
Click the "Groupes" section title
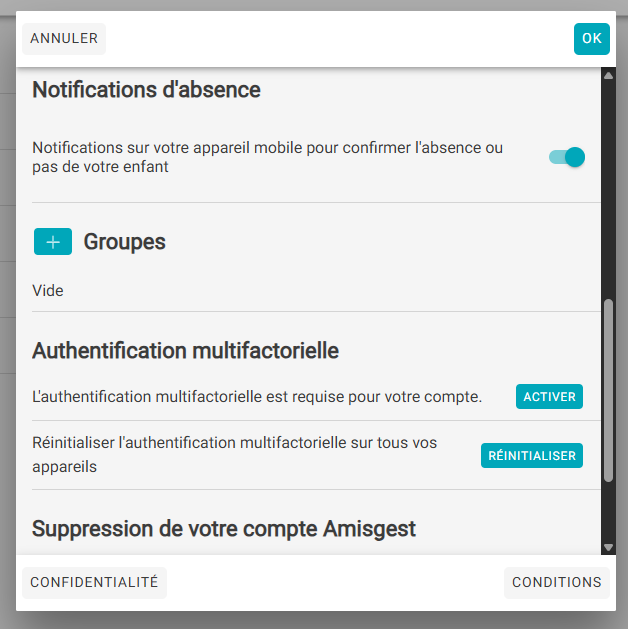pyautogui.click(x=124, y=242)
